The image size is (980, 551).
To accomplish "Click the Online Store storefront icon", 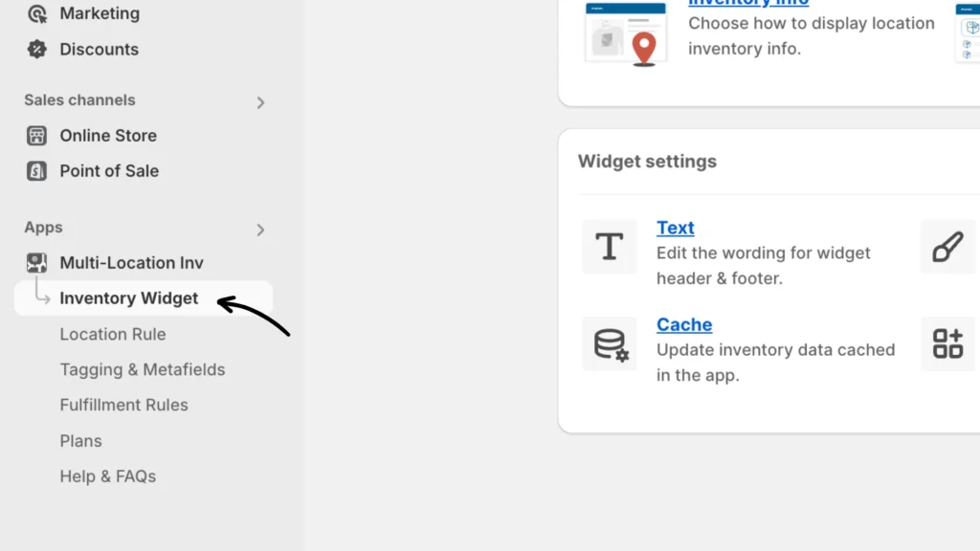I will tap(37, 136).
